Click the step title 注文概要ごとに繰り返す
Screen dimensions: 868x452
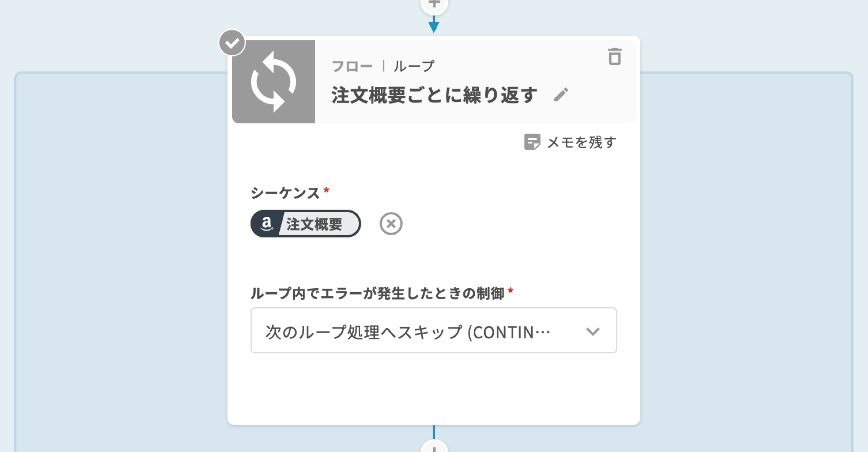click(x=434, y=95)
